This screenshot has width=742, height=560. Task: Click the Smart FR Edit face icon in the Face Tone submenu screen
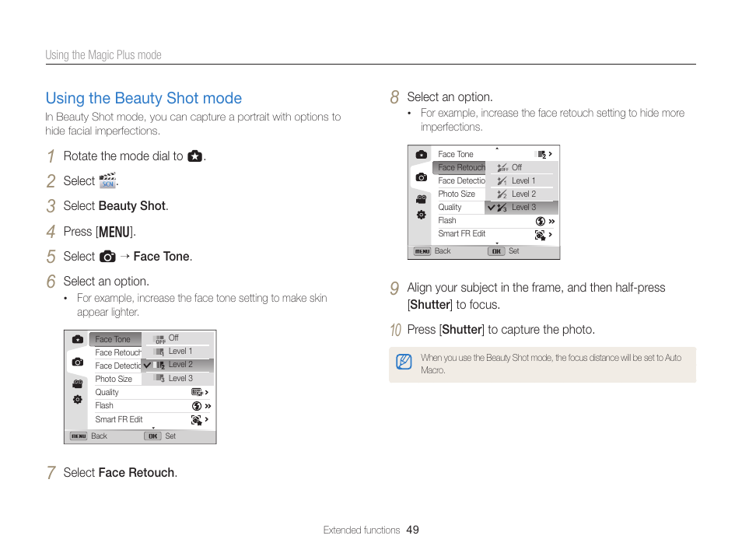tap(196, 420)
